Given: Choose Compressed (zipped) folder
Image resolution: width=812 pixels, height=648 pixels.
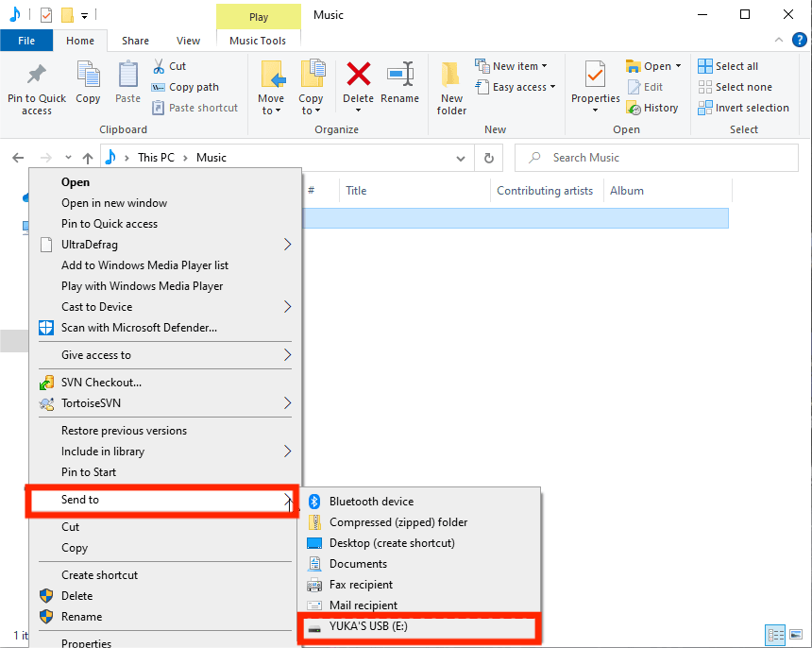Looking at the screenshot, I should coord(419,522).
